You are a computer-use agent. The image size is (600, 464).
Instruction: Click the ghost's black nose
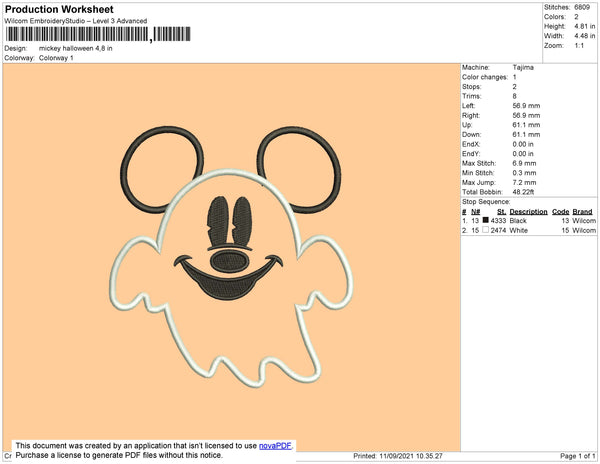[230, 262]
